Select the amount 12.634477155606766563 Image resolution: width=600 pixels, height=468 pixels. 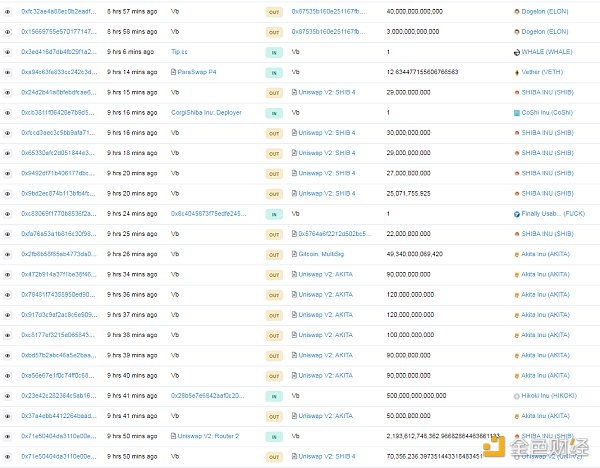pos(422,72)
